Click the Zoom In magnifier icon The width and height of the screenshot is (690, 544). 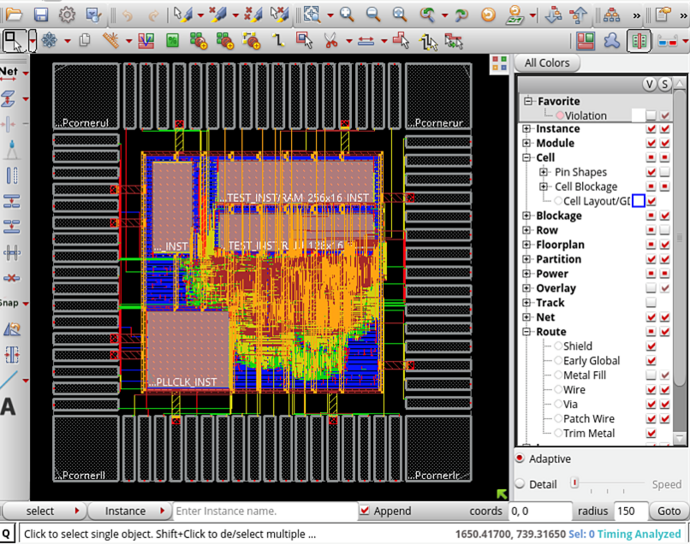click(346, 15)
